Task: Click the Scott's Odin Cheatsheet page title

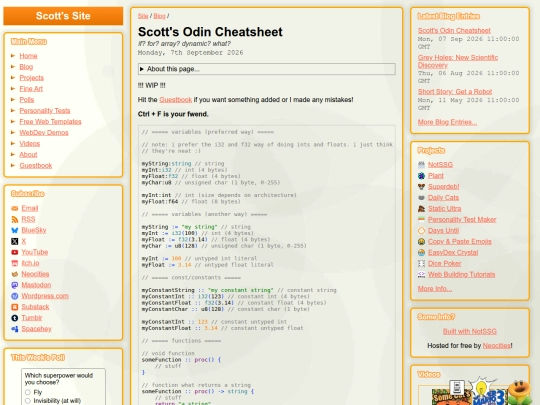Action: [210, 32]
